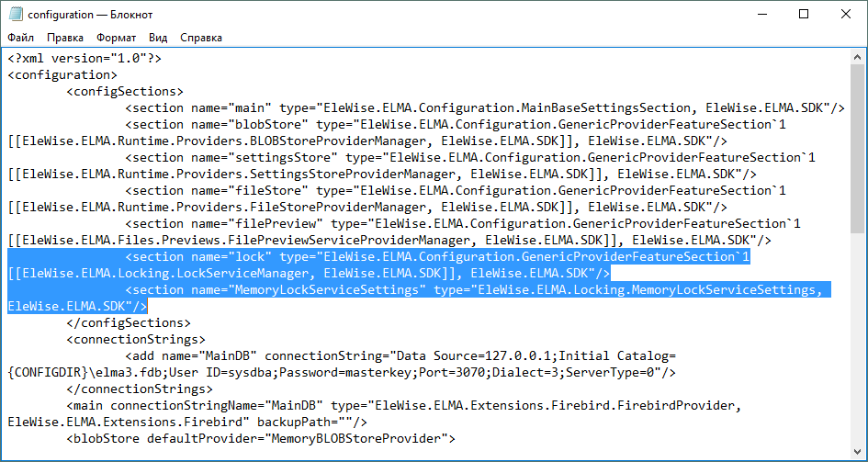The width and height of the screenshot is (868, 462).
Task: Click the vertical scrollbar up arrow
Action: [858, 57]
